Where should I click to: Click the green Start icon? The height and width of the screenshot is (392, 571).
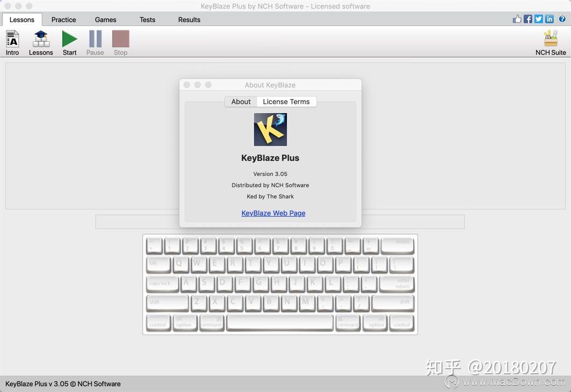(69, 42)
